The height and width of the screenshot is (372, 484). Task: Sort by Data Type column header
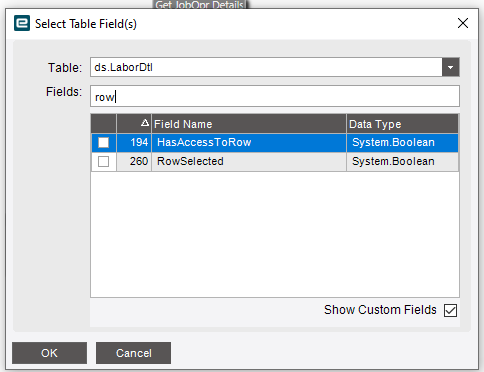click(402, 124)
